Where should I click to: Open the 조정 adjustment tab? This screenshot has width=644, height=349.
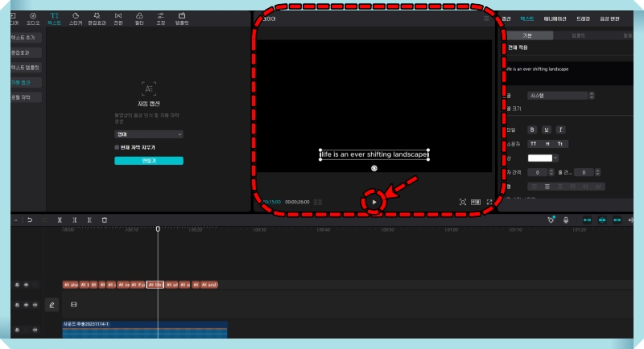160,18
